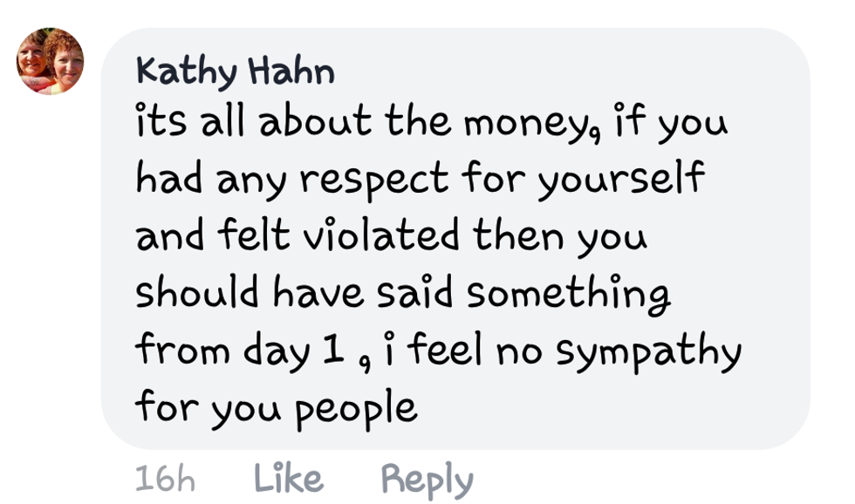855x504 pixels.
Task: Click the first word "its" of the comment
Action: [x=161, y=119]
